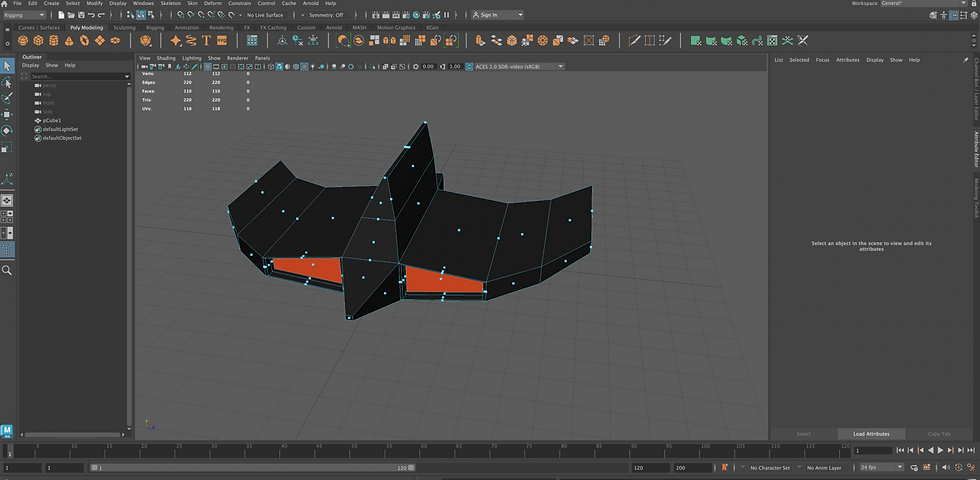Click the magnifier search icon in left toolbox
This screenshot has height=480, width=980.
pyautogui.click(x=7, y=270)
